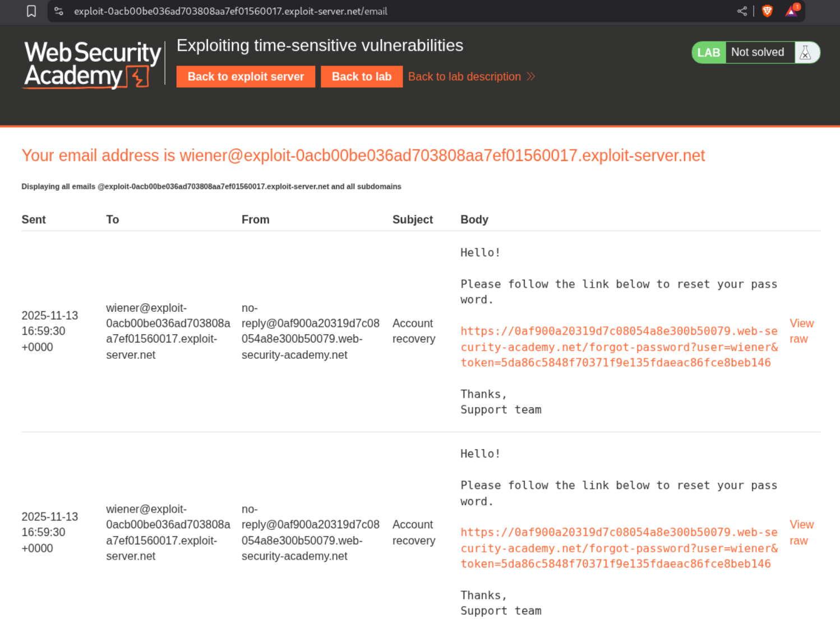840x623 pixels.
Task: Click the Sent column header
Action: 34,220
